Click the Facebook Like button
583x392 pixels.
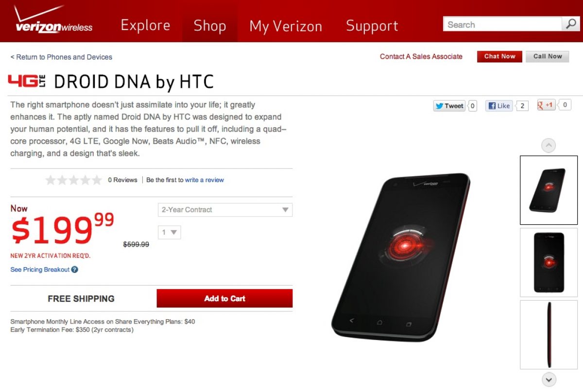[x=499, y=106]
